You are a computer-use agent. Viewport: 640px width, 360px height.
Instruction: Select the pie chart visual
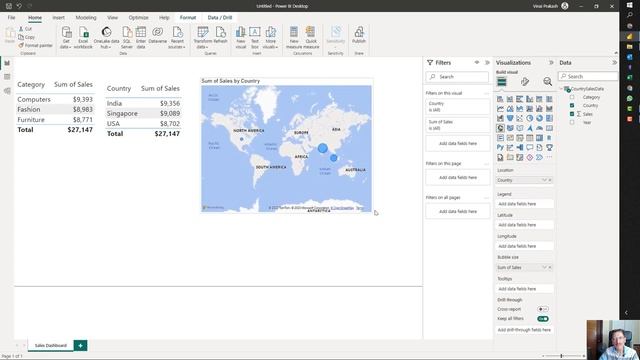529,118
